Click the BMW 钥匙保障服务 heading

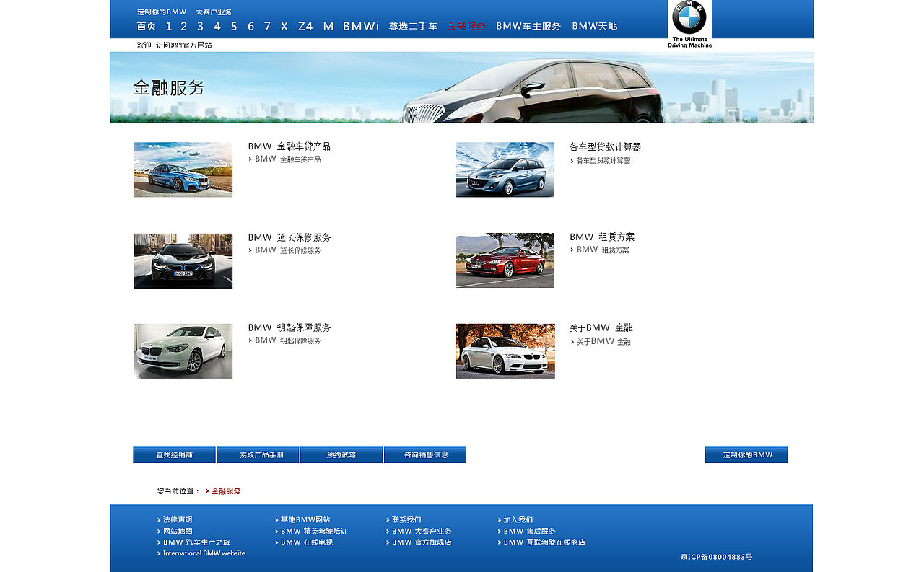[289, 327]
